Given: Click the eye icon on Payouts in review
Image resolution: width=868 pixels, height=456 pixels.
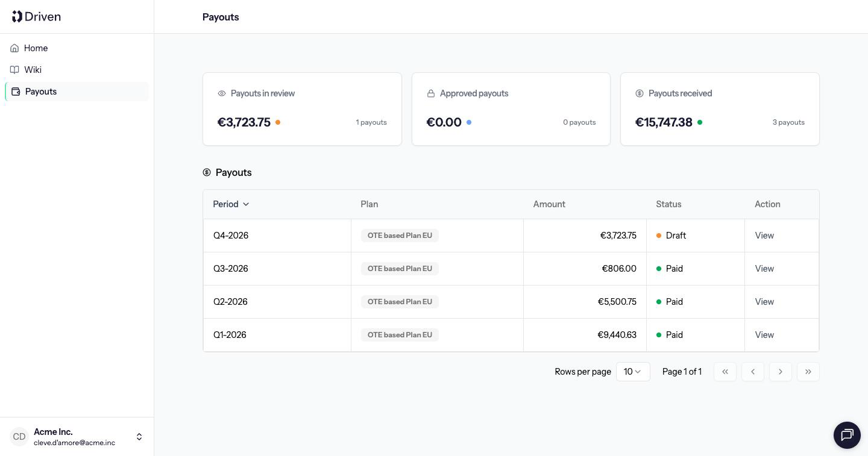Looking at the screenshot, I should pyautogui.click(x=222, y=93).
